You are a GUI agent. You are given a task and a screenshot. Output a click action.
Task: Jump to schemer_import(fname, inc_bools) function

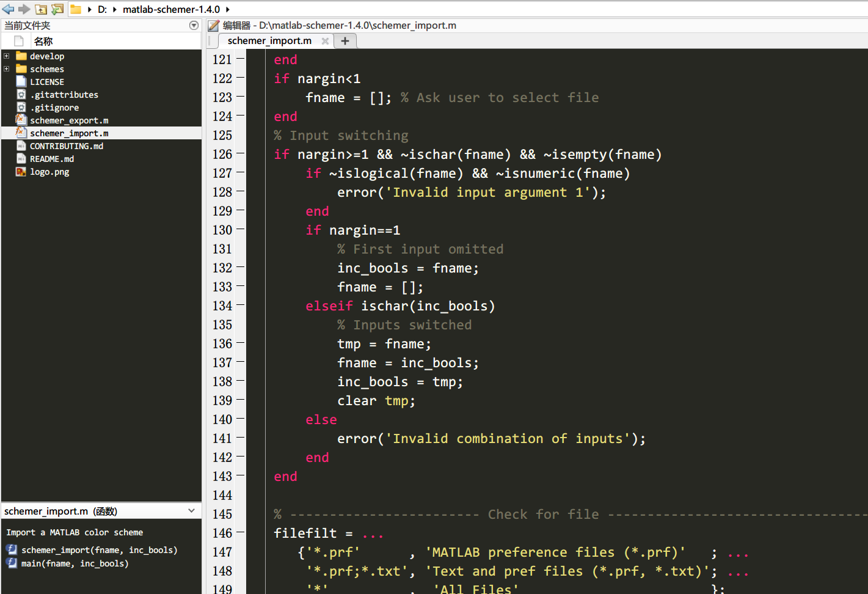[x=100, y=550]
